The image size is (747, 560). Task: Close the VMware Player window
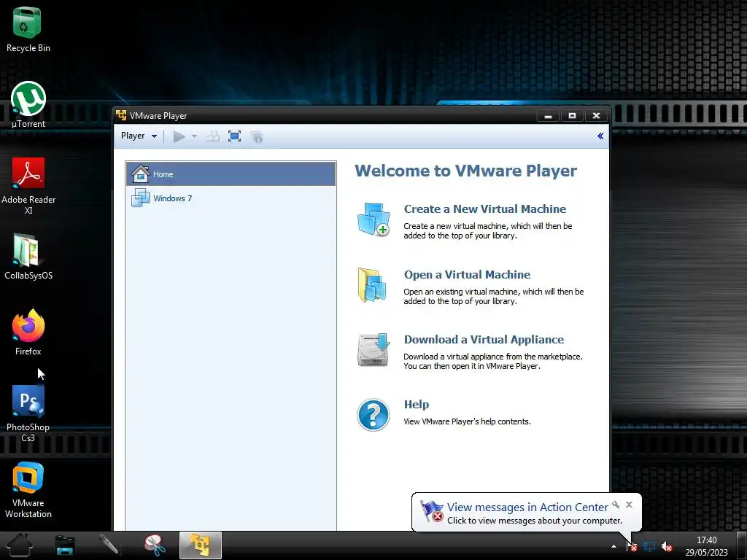596,116
